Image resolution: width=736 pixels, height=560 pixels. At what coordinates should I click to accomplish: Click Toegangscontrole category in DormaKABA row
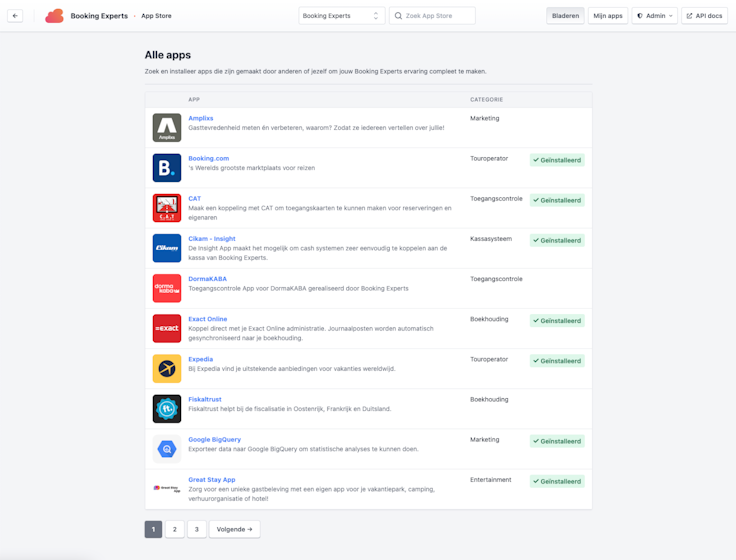[x=496, y=279]
